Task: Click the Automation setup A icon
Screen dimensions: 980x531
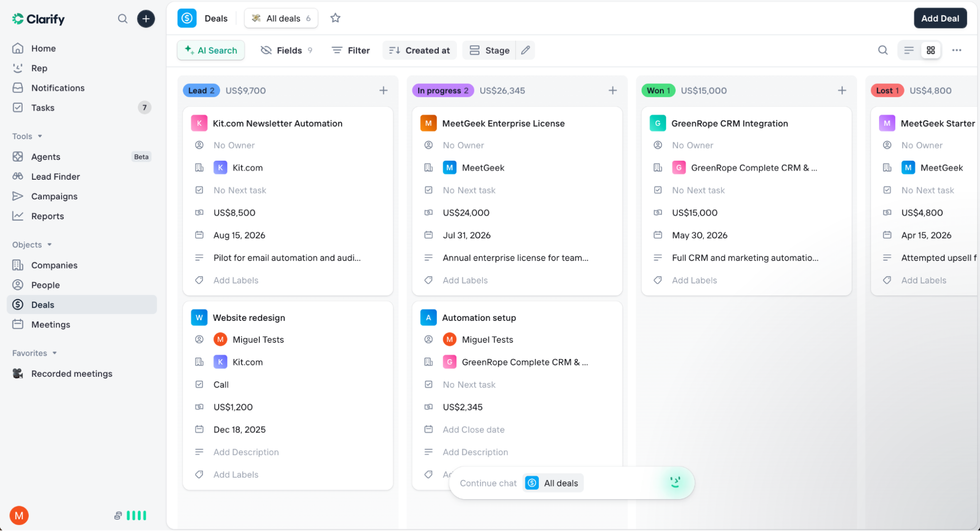Action: pos(428,317)
